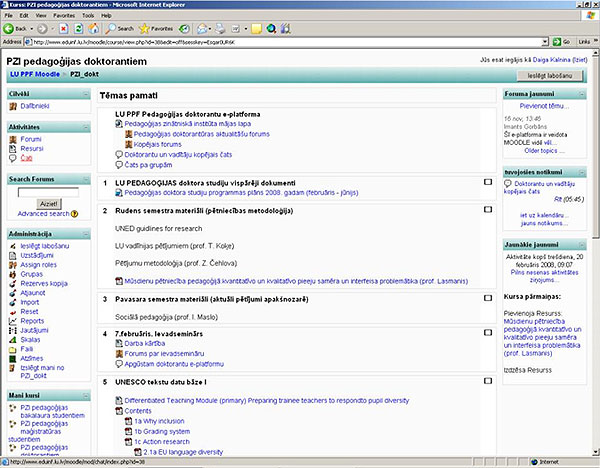
Task: Collapse the Search Forums block
Action: (86, 179)
